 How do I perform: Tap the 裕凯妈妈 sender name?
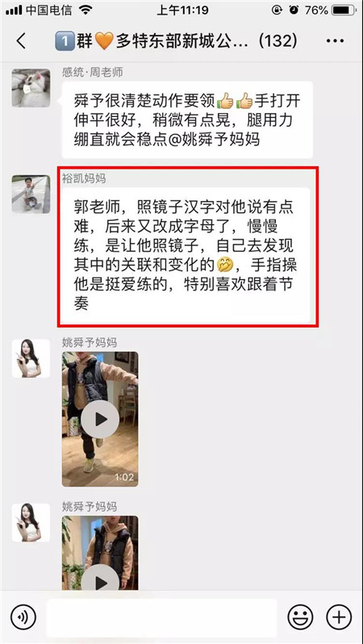pos(84,178)
